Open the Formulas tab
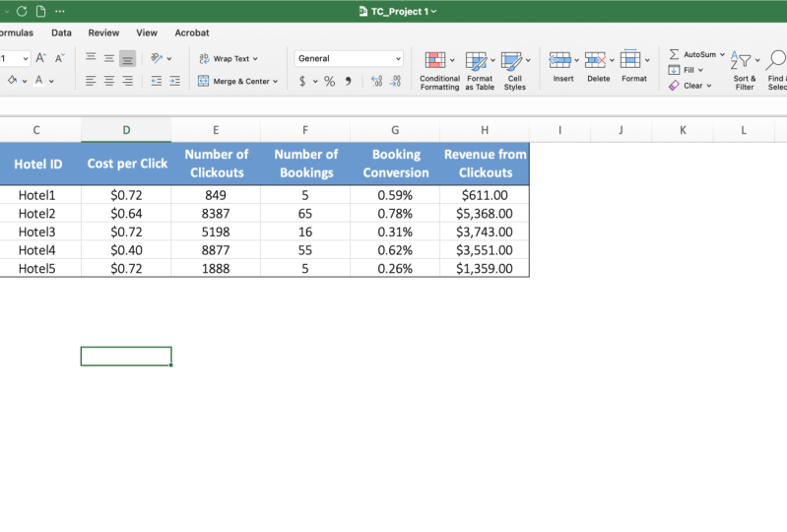This screenshot has height=532, width=787. (17, 33)
